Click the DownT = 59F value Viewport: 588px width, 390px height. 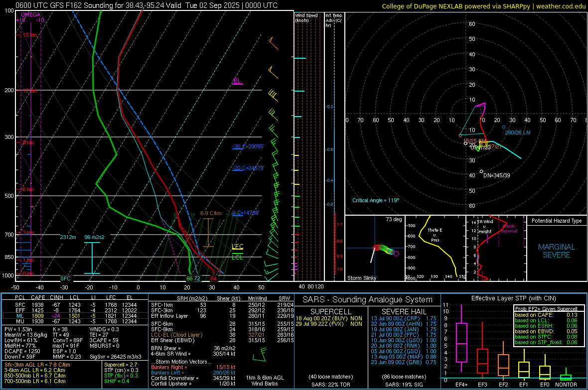[20, 357]
